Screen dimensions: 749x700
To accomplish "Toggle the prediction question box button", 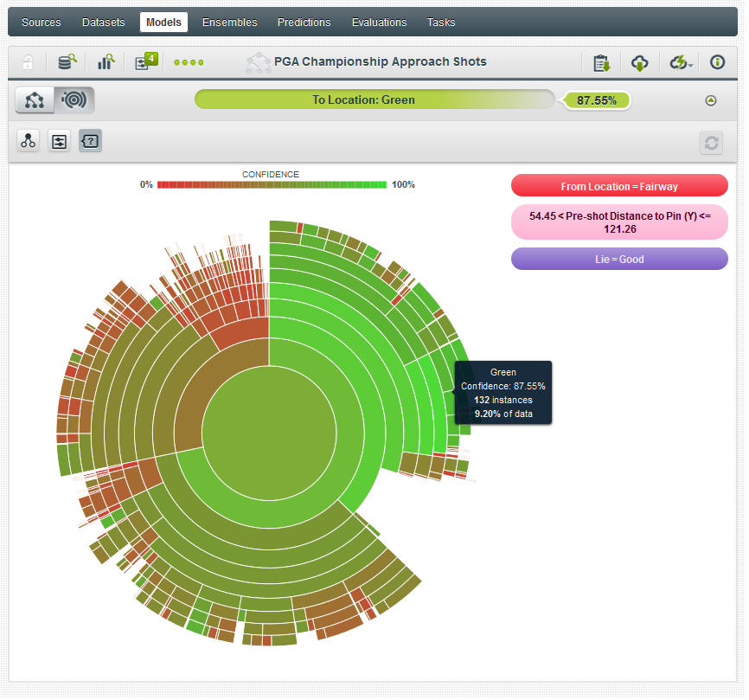I will tap(90, 141).
